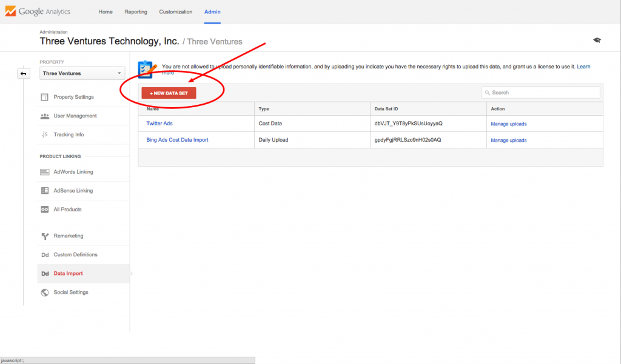Open User Management in sidebar
This screenshot has width=621, height=364.
75,116
